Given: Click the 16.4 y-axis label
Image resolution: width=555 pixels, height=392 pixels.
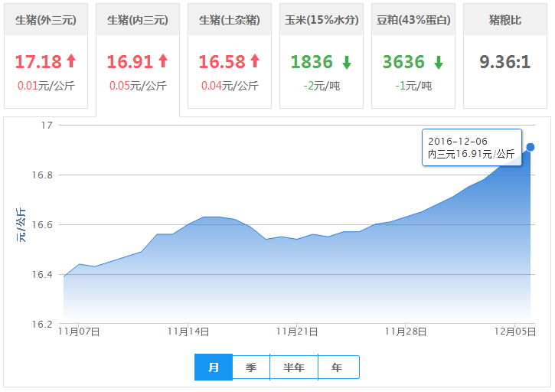Looking at the screenshot, I should click(42, 274).
